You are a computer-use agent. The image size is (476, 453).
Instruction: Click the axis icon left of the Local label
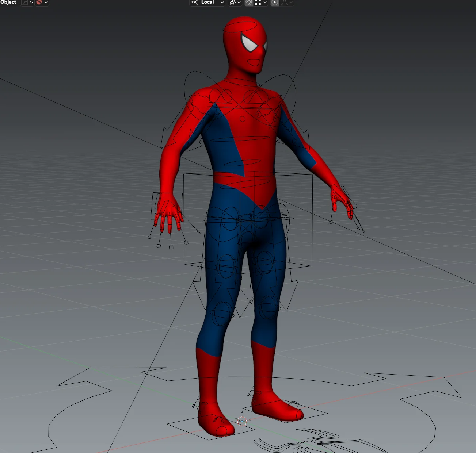coord(195,3)
